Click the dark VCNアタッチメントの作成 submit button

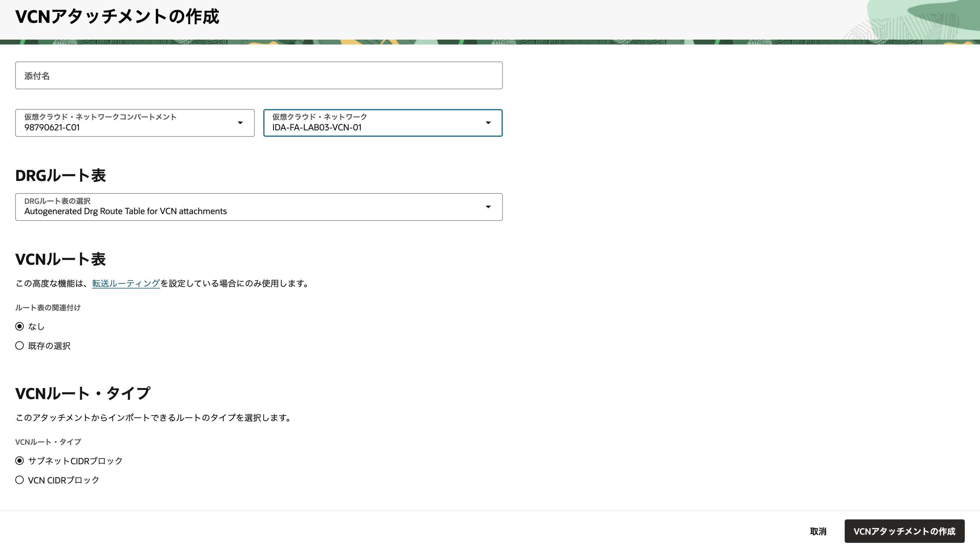[x=904, y=531]
